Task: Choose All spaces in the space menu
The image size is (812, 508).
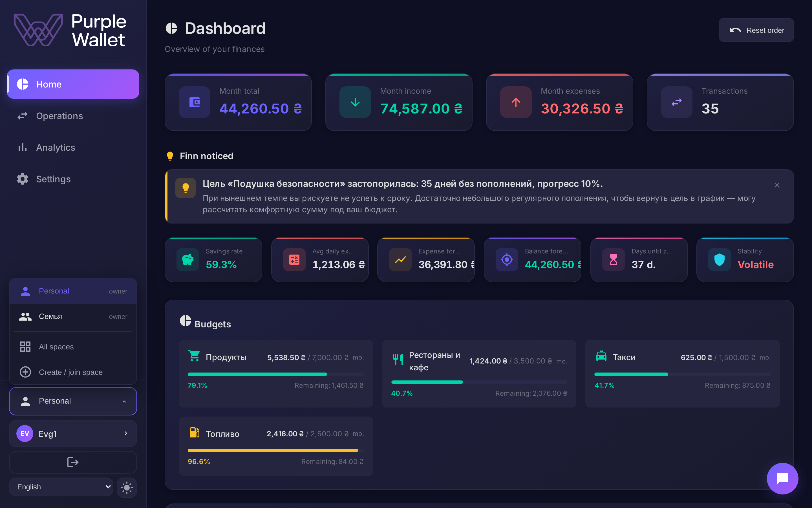Action: click(x=73, y=347)
